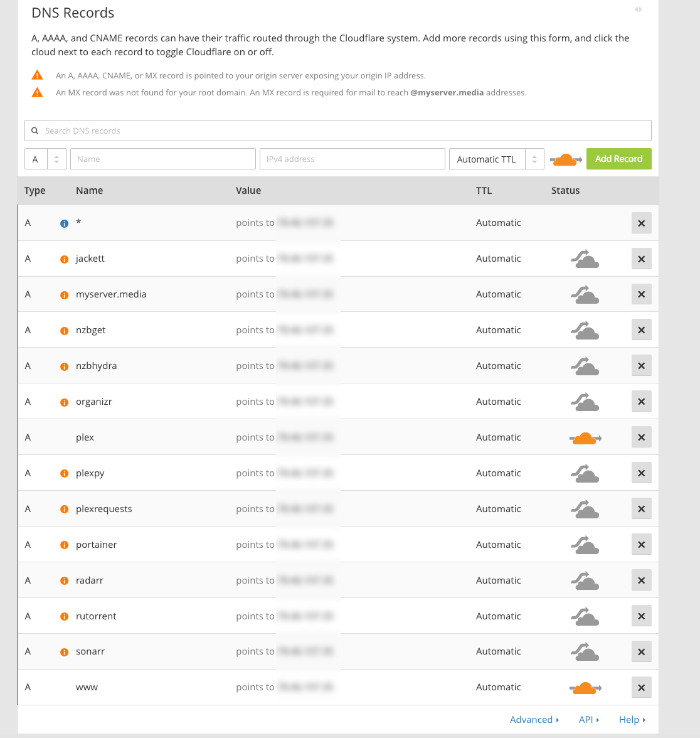Expand the API link
The width and height of the screenshot is (700, 738).
click(x=589, y=720)
